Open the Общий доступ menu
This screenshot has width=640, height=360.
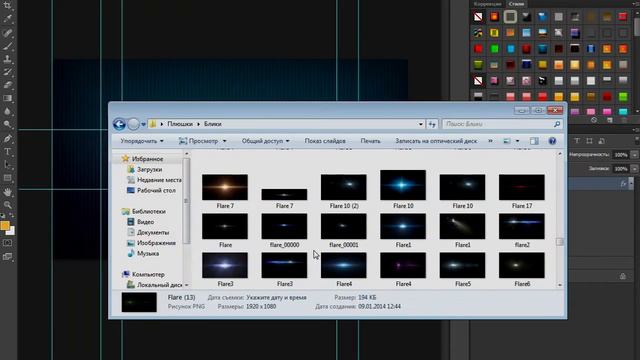tap(265, 141)
